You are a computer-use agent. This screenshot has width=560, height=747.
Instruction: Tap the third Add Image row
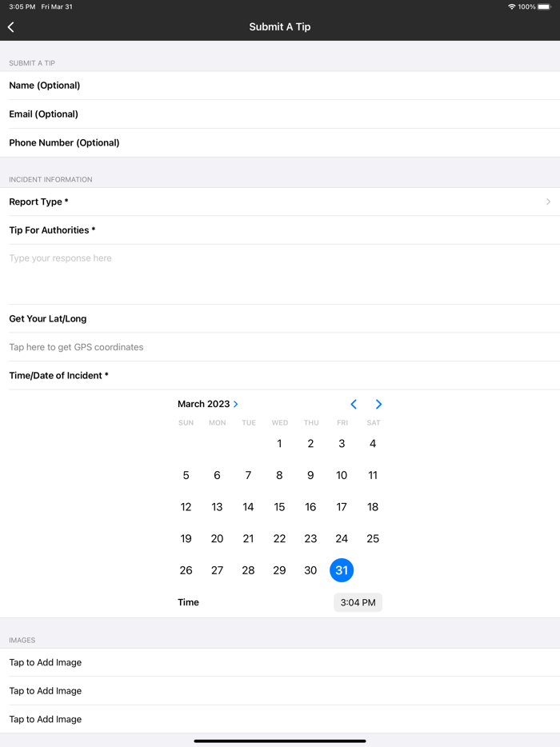click(x=280, y=719)
